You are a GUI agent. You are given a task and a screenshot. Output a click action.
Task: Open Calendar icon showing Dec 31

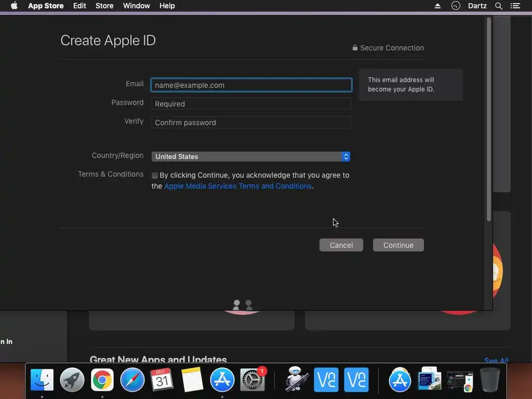click(162, 380)
